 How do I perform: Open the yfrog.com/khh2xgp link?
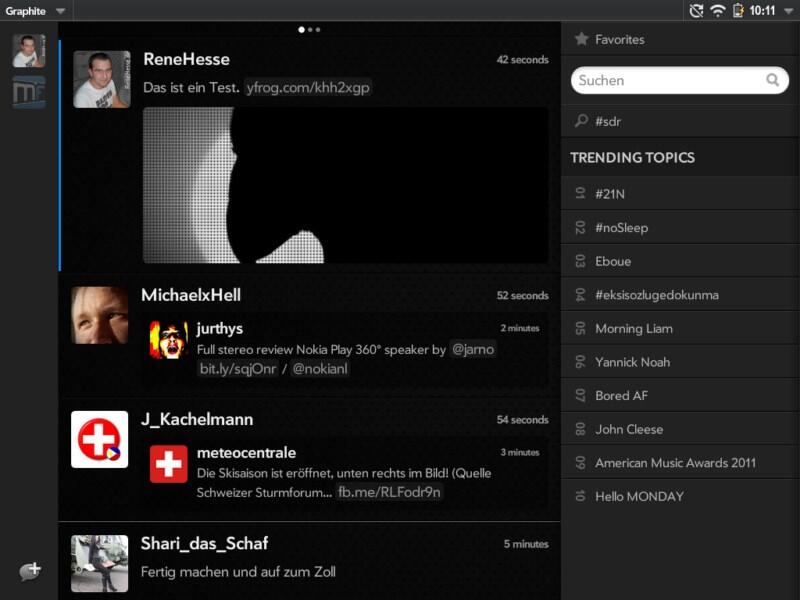coord(308,88)
